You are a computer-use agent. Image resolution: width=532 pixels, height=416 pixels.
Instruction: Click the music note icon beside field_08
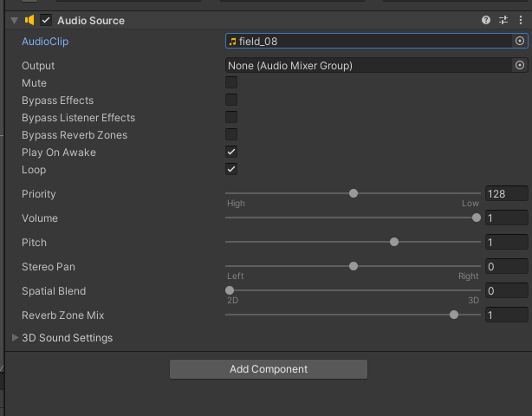(x=232, y=41)
